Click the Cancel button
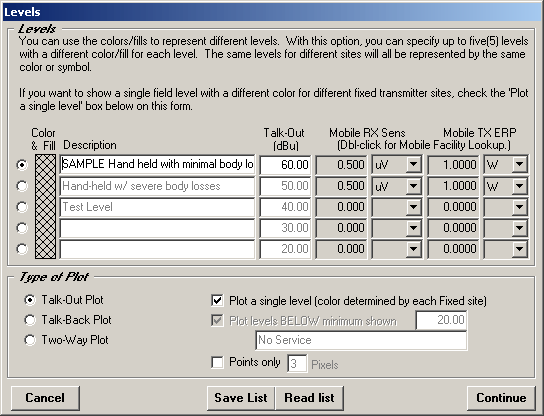 pyautogui.click(x=45, y=398)
